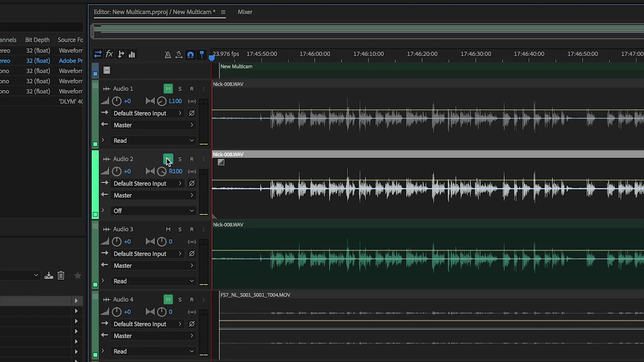Viewport: 644px width, 362px height.
Task: Select the Adobe Pr source format cell
Action: click(x=70, y=61)
